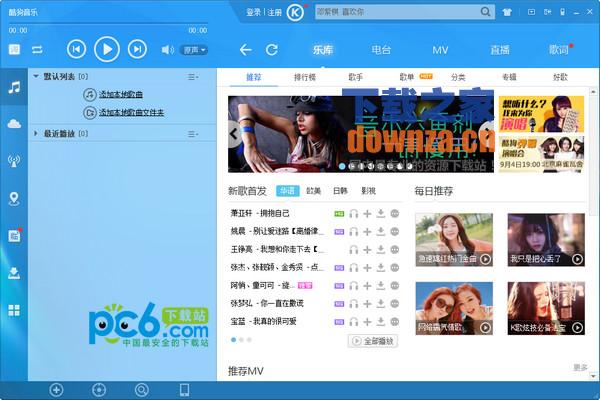Viewport: 600px width, 400px height.
Task: Click the 添加本地歌曲 link
Action: (121, 94)
